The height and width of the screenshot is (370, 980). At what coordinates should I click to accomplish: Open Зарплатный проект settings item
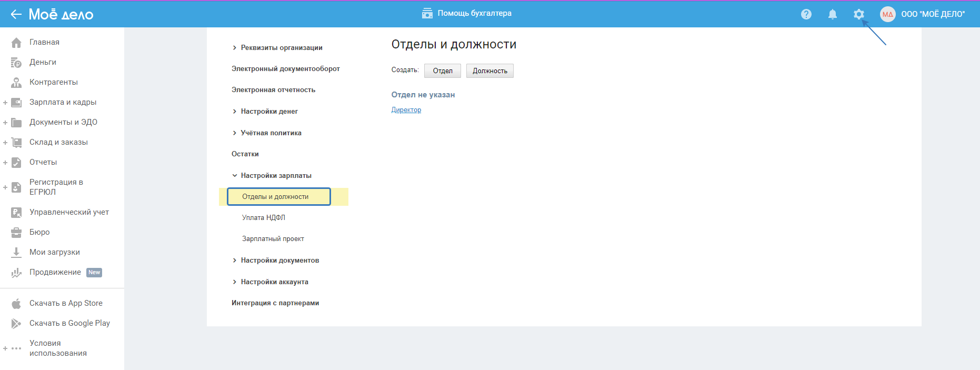coord(273,239)
